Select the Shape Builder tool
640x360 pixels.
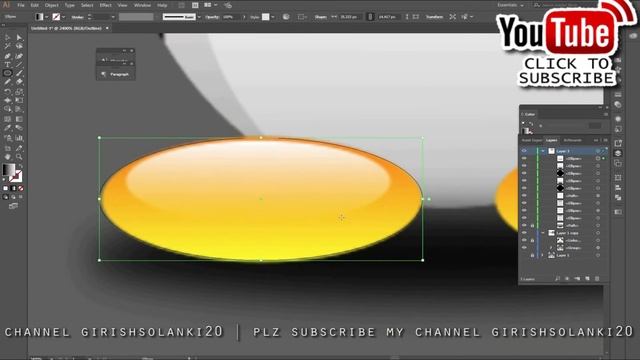tap(7, 109)
